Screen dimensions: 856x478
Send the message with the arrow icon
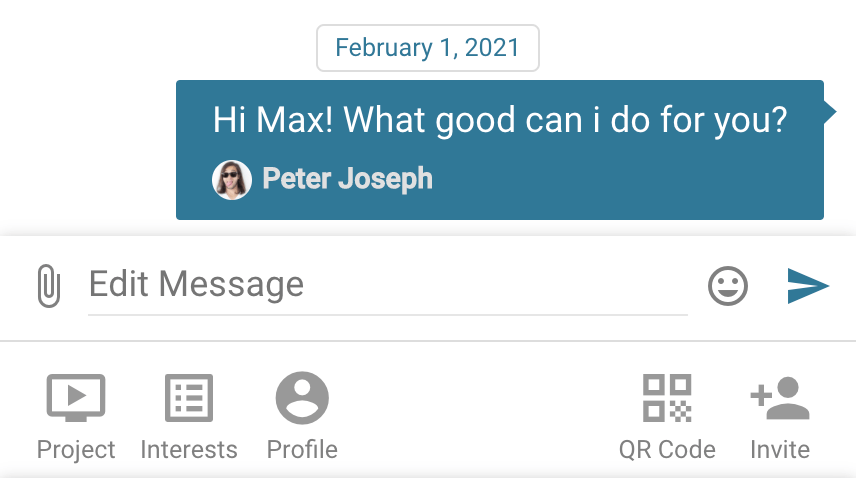pyautogui.click(x=808, y=286)
